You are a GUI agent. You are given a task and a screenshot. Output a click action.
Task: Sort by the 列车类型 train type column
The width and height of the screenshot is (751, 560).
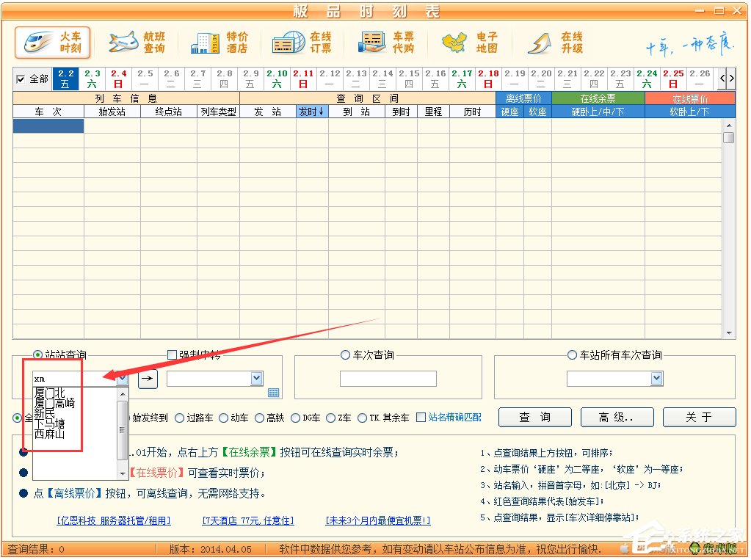point(218,112)
